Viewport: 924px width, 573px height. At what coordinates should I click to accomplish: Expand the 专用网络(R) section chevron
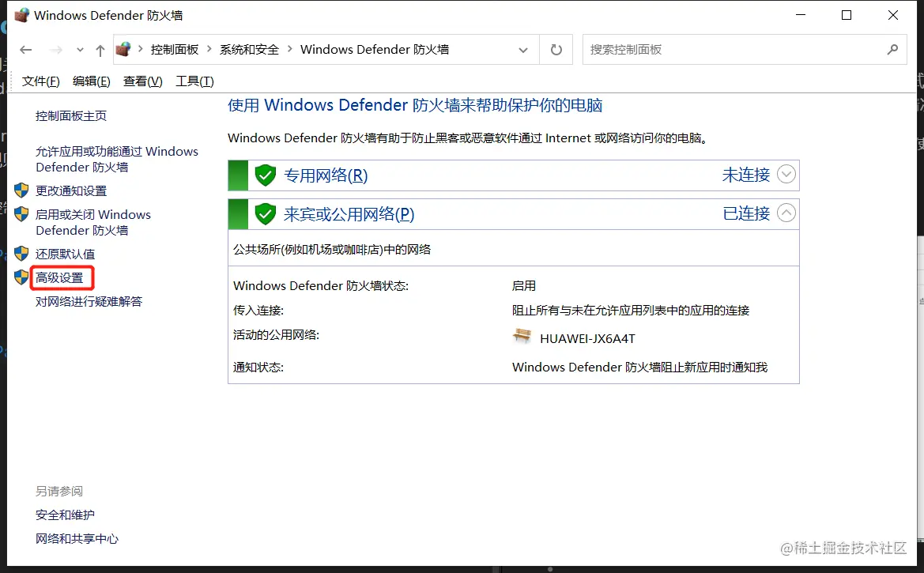tap(786, 175)
